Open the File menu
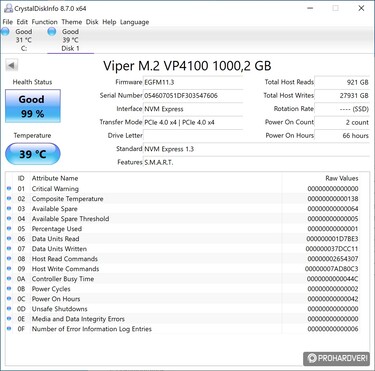The width and height of the screenshot is (375, 371). click(8, 22)
